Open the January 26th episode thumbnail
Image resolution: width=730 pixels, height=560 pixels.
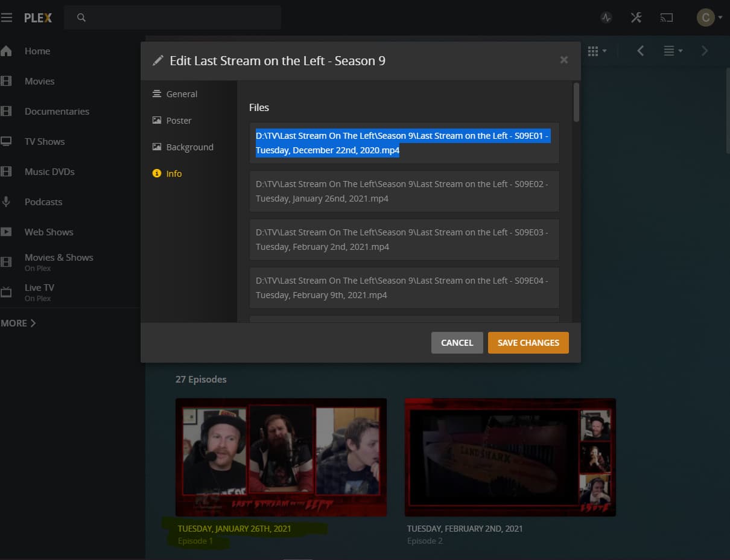pyautogui.click(x=281, y=457)
